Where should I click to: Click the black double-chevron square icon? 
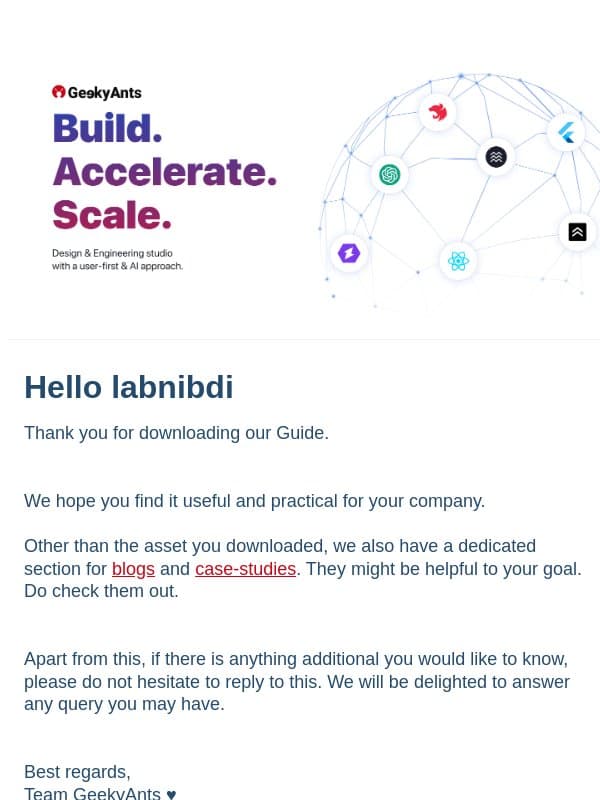pos(577,232)
